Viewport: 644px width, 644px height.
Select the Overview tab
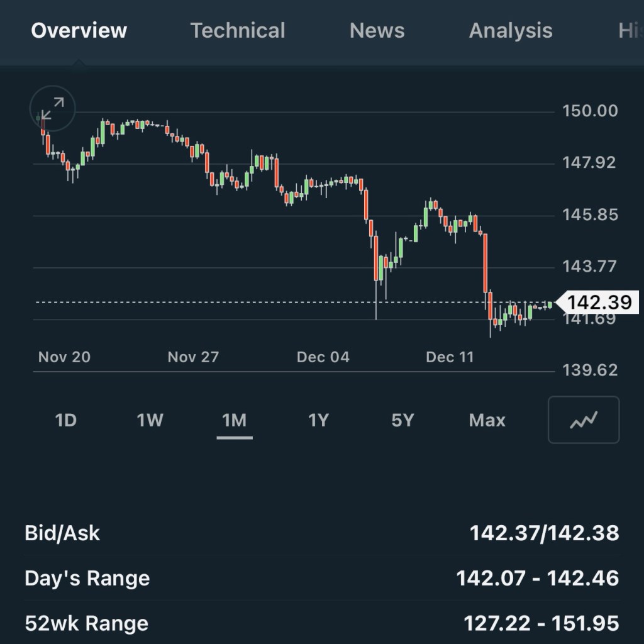tap(79, 31)
